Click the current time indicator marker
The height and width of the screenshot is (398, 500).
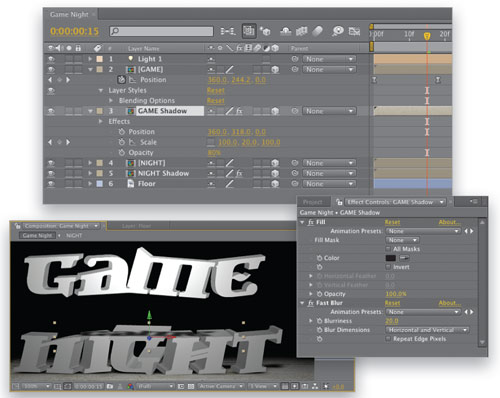pos(427,36)
